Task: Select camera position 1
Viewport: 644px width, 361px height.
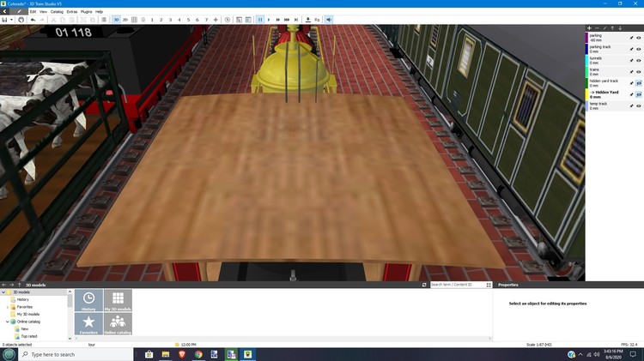Action: (x=152, y=20)
